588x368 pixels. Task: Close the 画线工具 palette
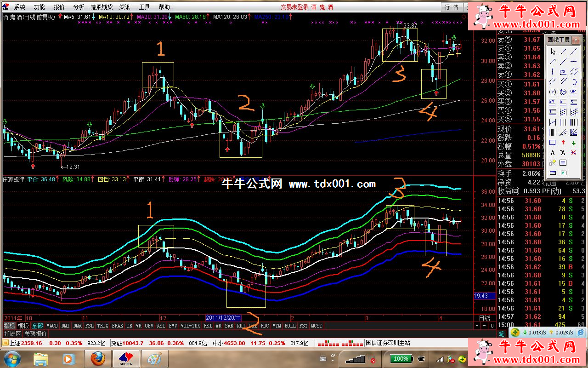[x=576, y=40]
